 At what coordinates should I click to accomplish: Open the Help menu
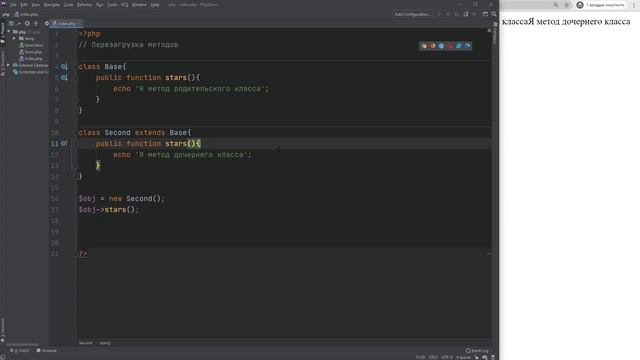tap(155, 5)
